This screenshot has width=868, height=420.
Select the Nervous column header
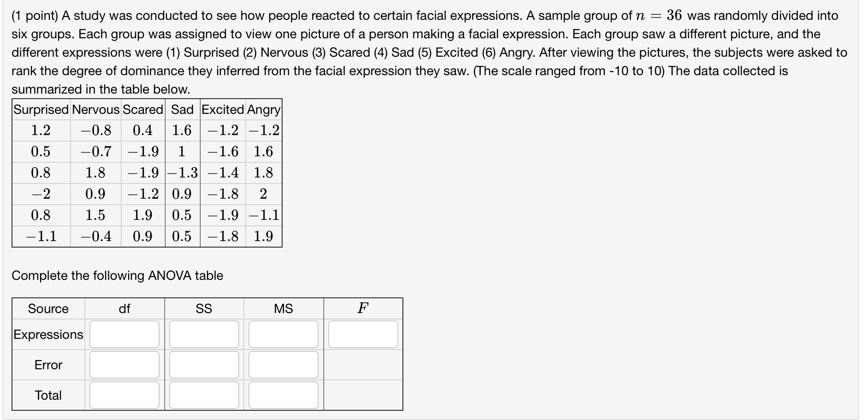pyautogui.click(x=95, y=110)
